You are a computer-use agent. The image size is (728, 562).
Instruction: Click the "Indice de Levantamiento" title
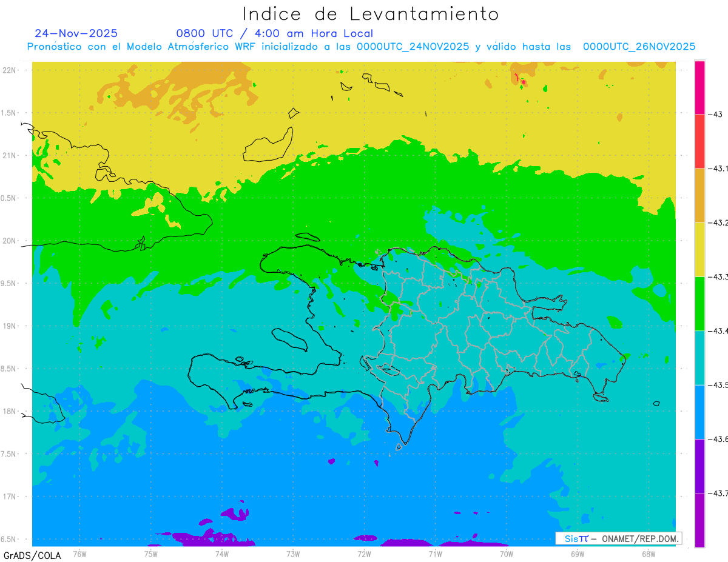[371, 14]
